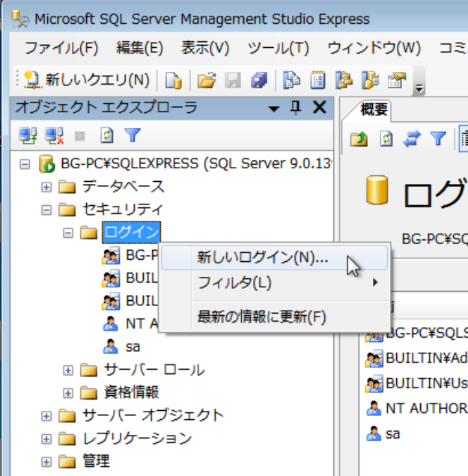Collapse the セキュリティ folder
This screenshot has width=468, height=476.
coord(46,210)
